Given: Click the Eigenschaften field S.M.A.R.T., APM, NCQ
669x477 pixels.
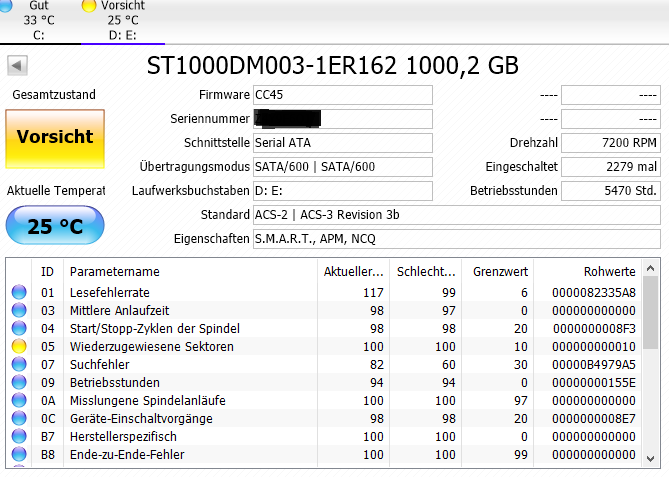Looking at the screenshot, I should tap(457, 238).
